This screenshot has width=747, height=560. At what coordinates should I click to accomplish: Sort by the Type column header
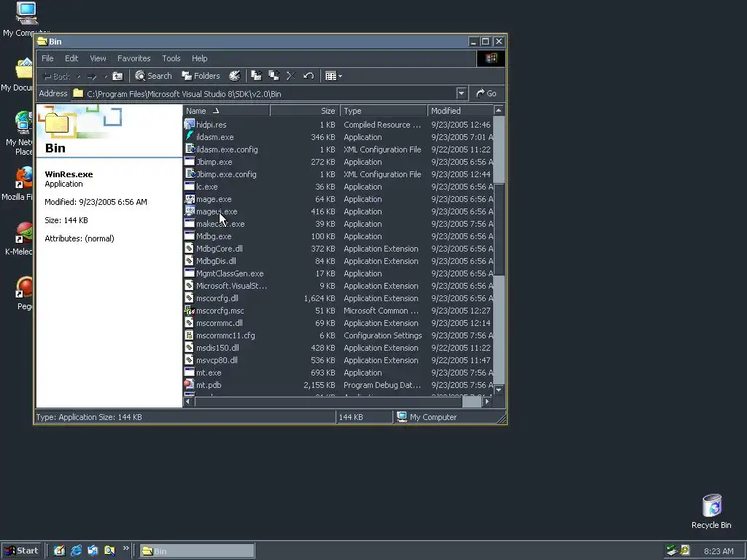point(384,111)
